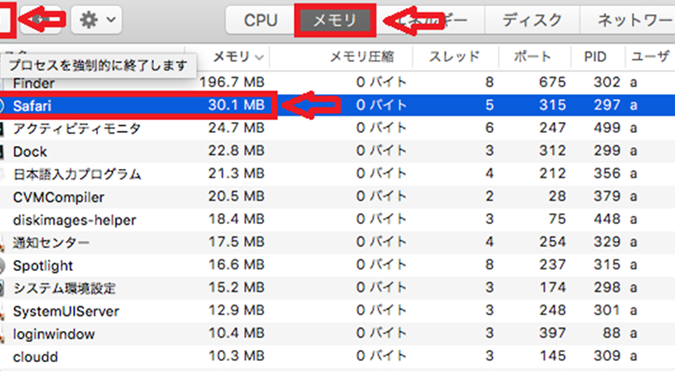
Task: Click the 24.7 MB memory value
Action: [236, 128]
